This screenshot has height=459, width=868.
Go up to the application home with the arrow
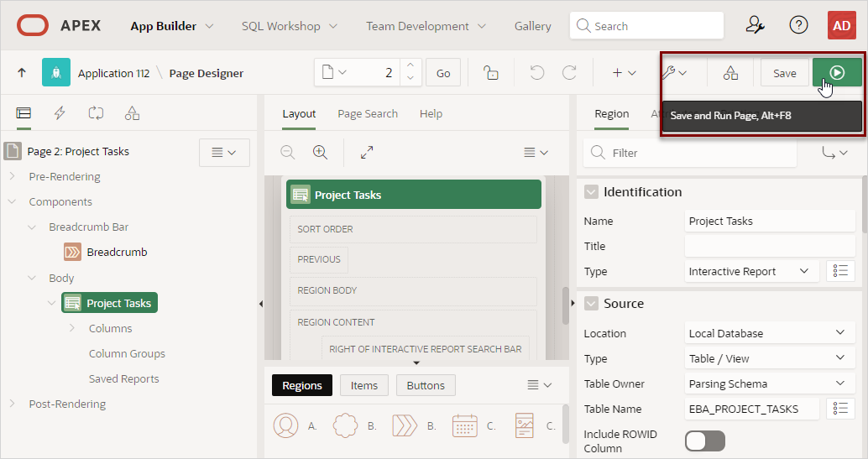[22, 72]
